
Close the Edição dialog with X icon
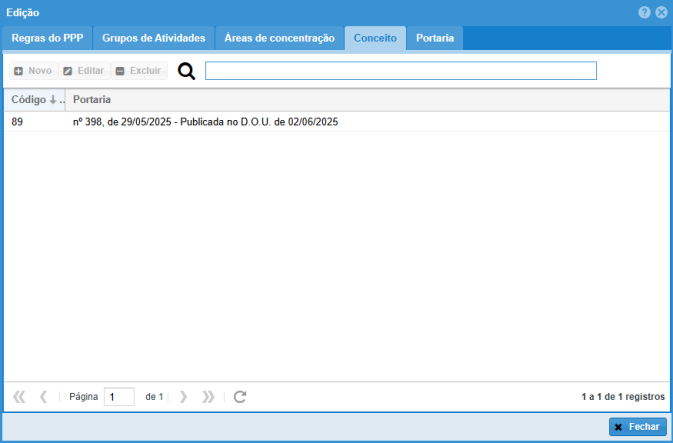(x=661, y=12)
